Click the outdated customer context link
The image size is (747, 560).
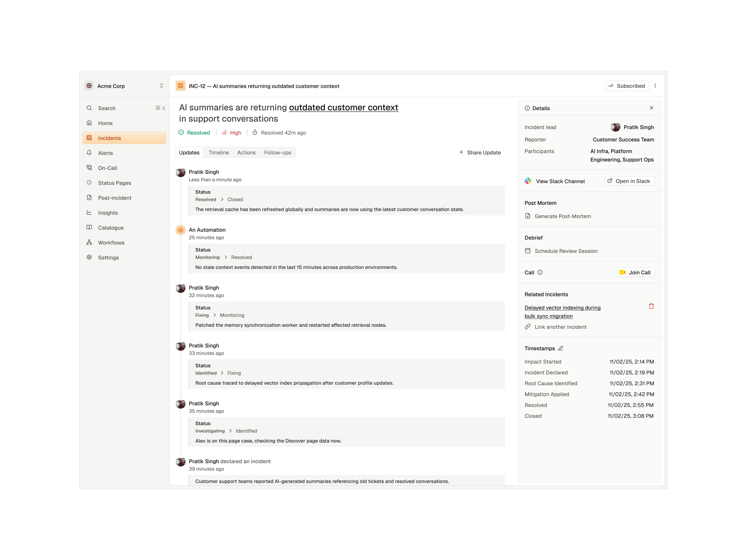tap(343, 107)
